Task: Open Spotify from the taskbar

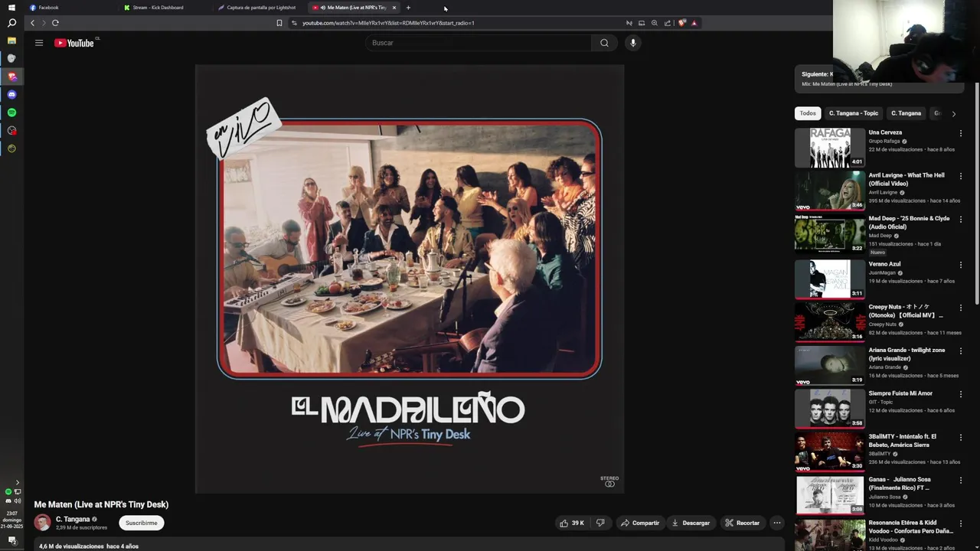Action: tap(11, 112)
